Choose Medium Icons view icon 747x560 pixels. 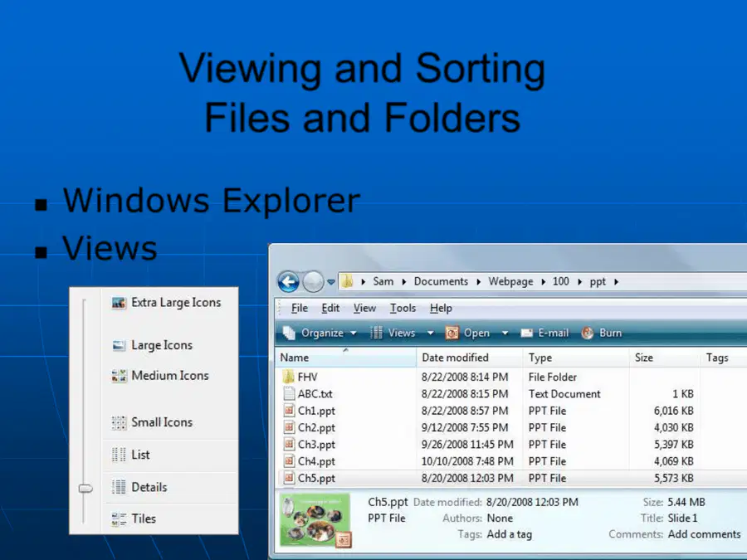tap(119, 376)
